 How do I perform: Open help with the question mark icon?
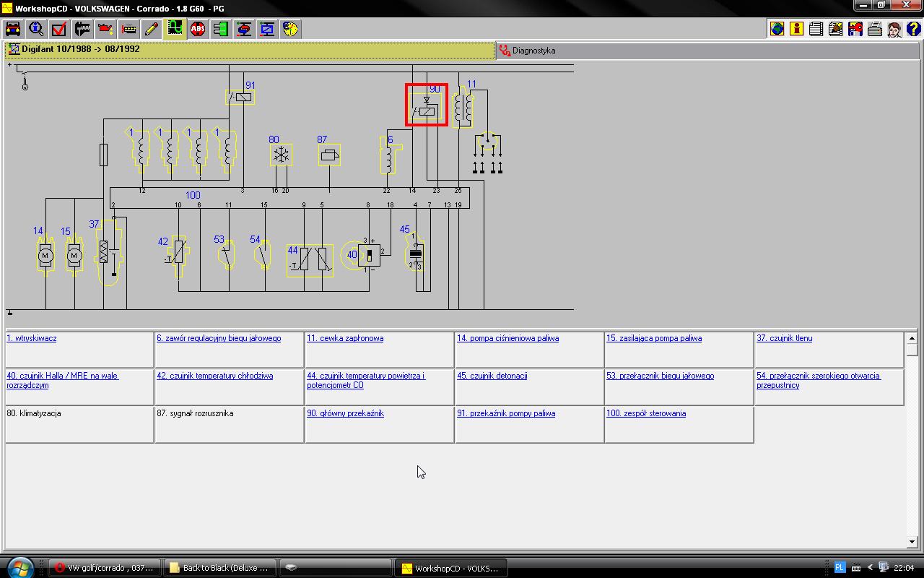[913, 29]
